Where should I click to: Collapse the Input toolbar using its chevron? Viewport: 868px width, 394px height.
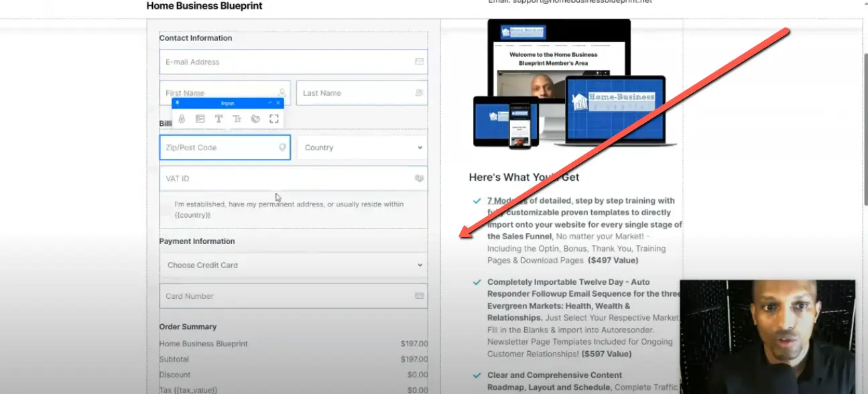pyautogui.click(x=271, y=103)
